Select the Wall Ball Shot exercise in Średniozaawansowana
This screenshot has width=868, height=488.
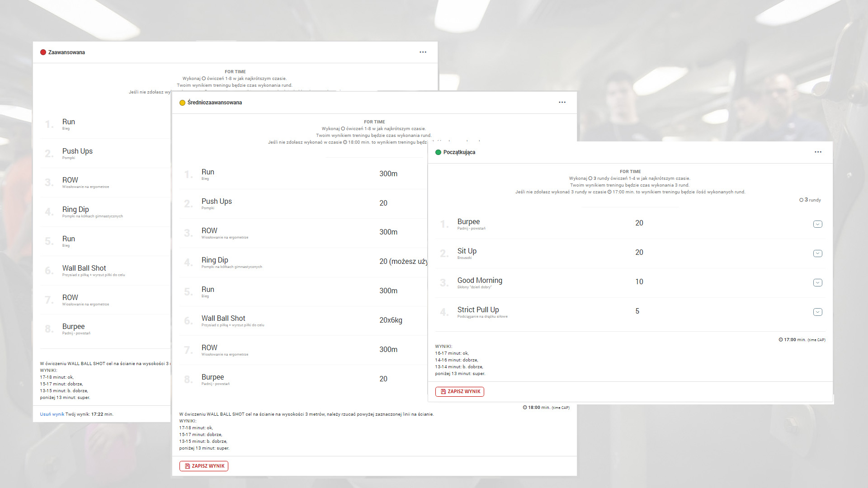pyautogui.click(x=223, y=319)
